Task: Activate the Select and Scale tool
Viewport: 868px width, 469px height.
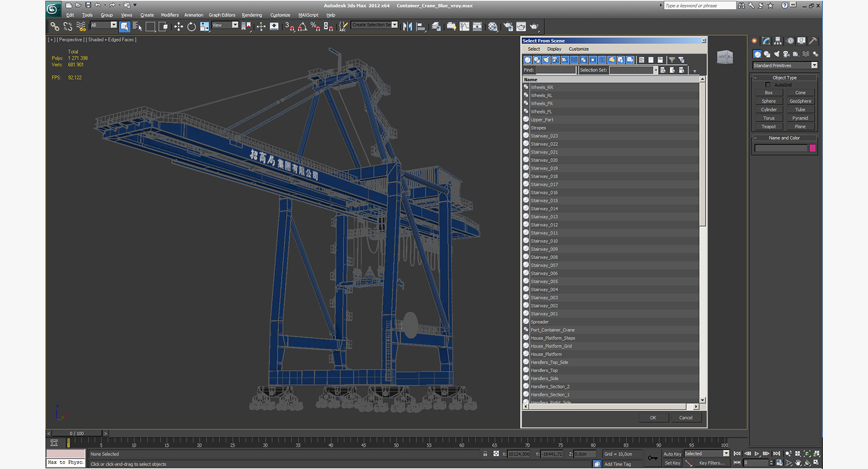Action: [204, 26]
